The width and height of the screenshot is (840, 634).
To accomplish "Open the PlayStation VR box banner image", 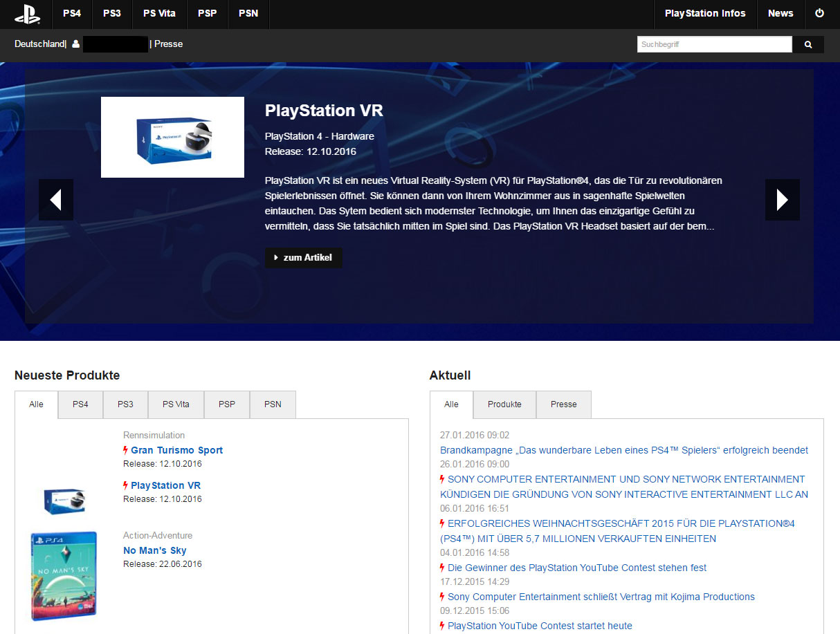I will [x=172, y=137].
